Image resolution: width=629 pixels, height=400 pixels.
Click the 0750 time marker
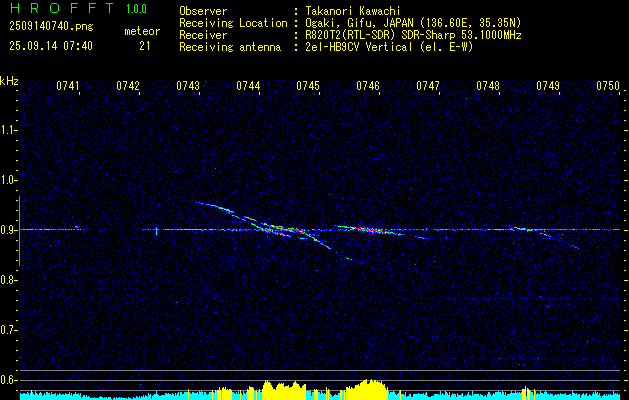pyautogui.click(x=608, y=85)
